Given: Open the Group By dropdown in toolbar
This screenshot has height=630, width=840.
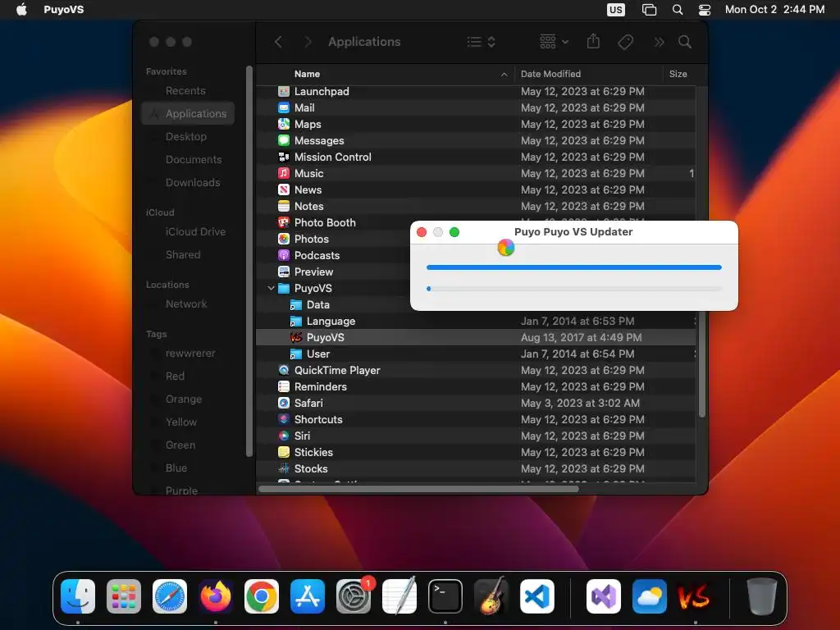Looking at the screenshot, I should 554,42.
